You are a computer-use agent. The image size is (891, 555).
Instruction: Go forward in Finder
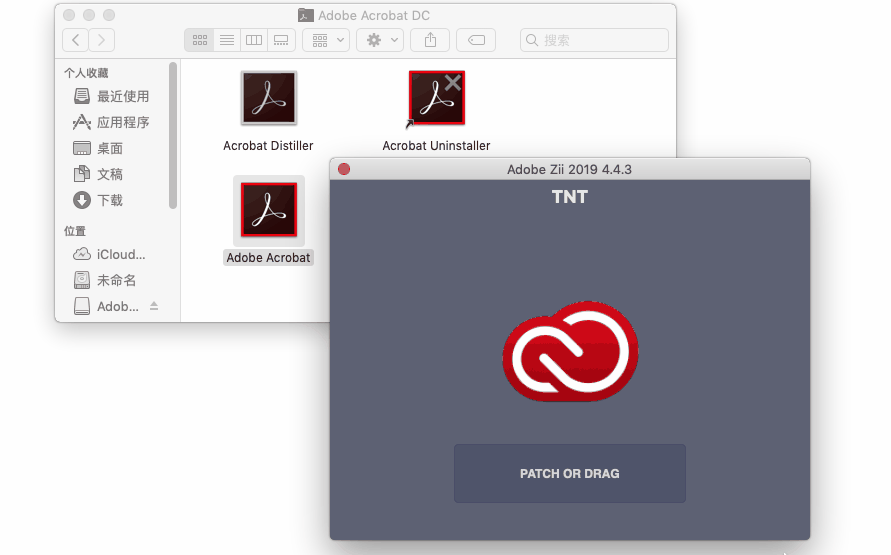(102, 40)
